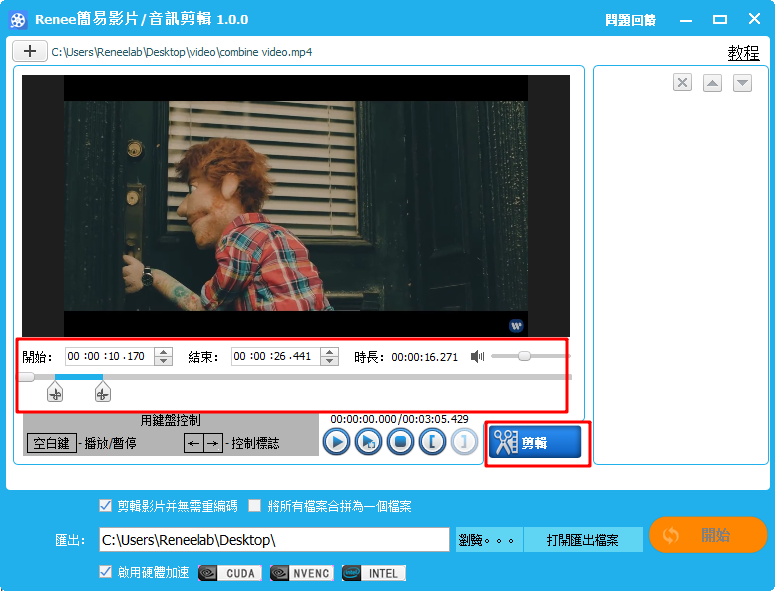Image resolution: width=775 pixels, height=591 pixels.
Task: Enable 將所有檔案合拼為一個檔案 checkbox
Action: pyautogui.click(x=255, y=506)
